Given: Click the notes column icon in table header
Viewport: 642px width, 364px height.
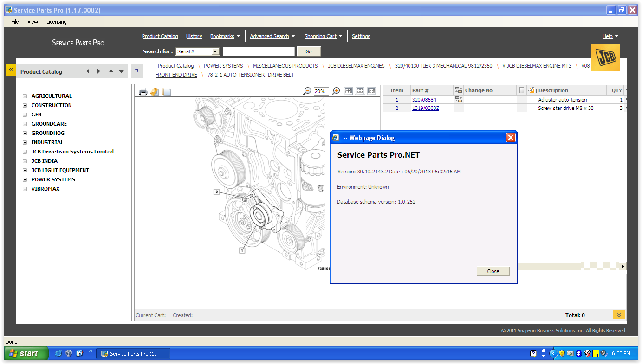Looking at the screenshot, I should [522, 90].
